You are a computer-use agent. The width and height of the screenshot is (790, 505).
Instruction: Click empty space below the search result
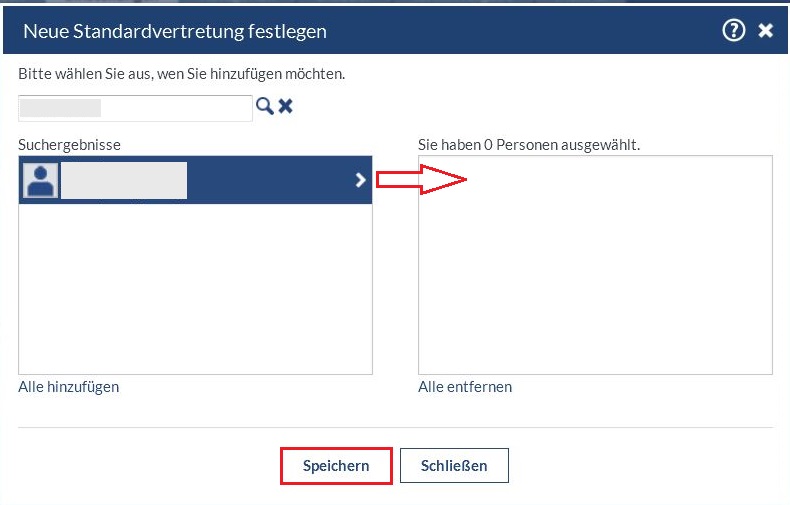(195, 290)
